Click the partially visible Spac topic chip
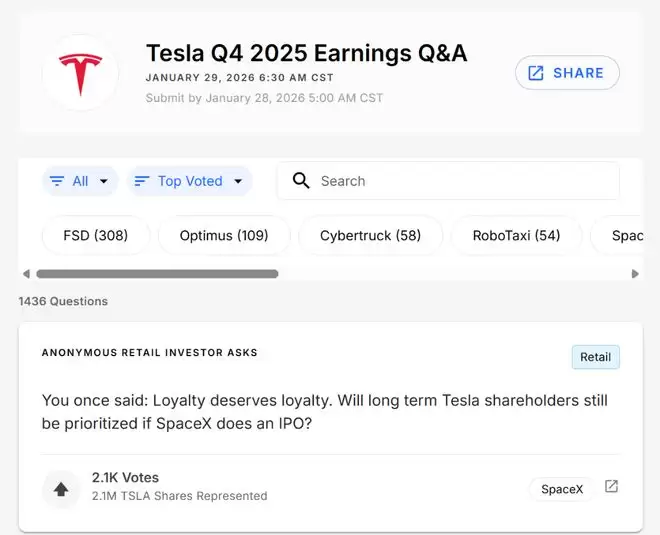 click(x=627, y=236)
